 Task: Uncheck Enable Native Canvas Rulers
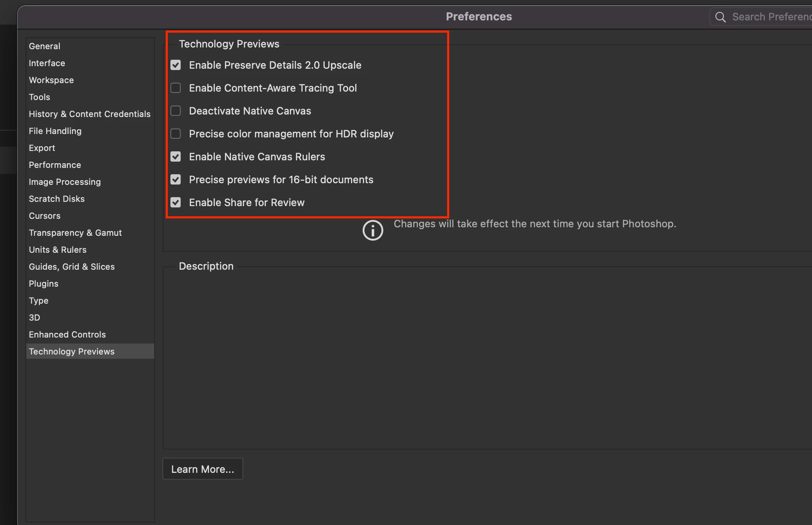pos(175,156)
